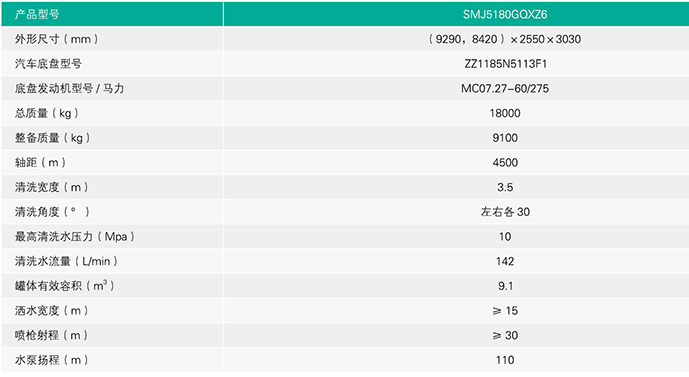Viewport: 689px width, 377px height.
Task: Click the 清洗宽度 (m) label
Action: click(x=51, y=187)
